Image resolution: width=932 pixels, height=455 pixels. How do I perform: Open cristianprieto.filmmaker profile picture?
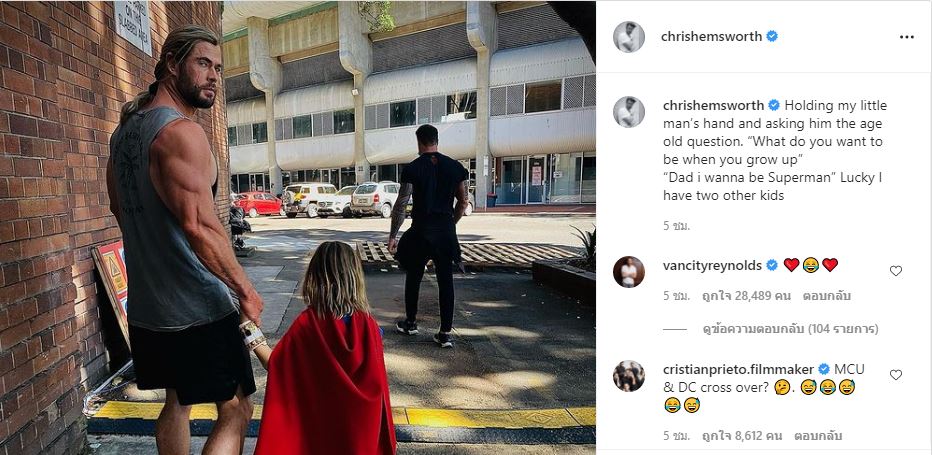click(628, 376)
